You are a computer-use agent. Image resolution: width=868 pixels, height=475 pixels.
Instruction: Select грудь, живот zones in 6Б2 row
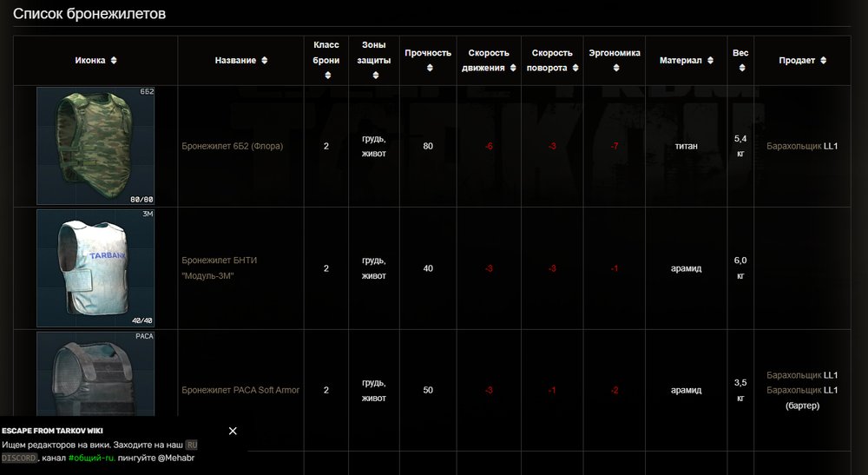373,146
